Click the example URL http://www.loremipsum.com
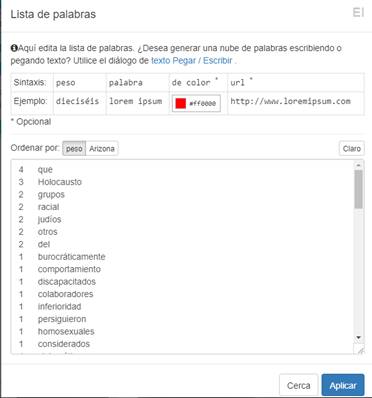 point(290,101)
